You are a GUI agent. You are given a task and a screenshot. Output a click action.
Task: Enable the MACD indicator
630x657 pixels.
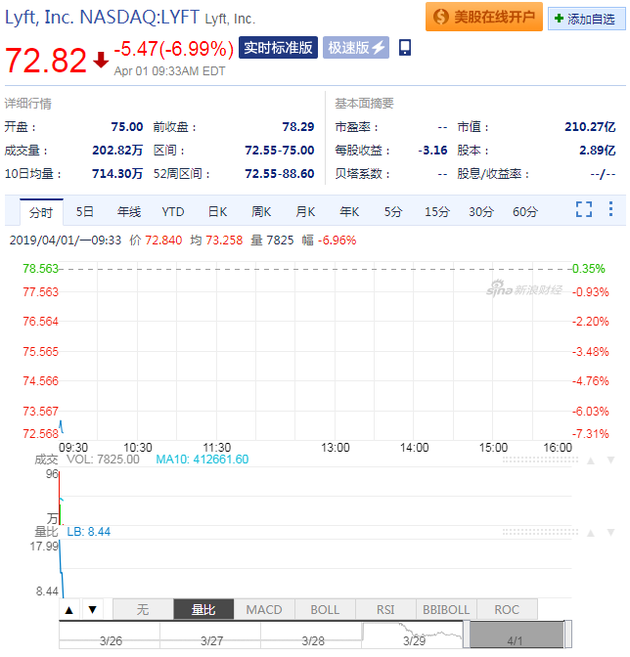coord(264,609)
